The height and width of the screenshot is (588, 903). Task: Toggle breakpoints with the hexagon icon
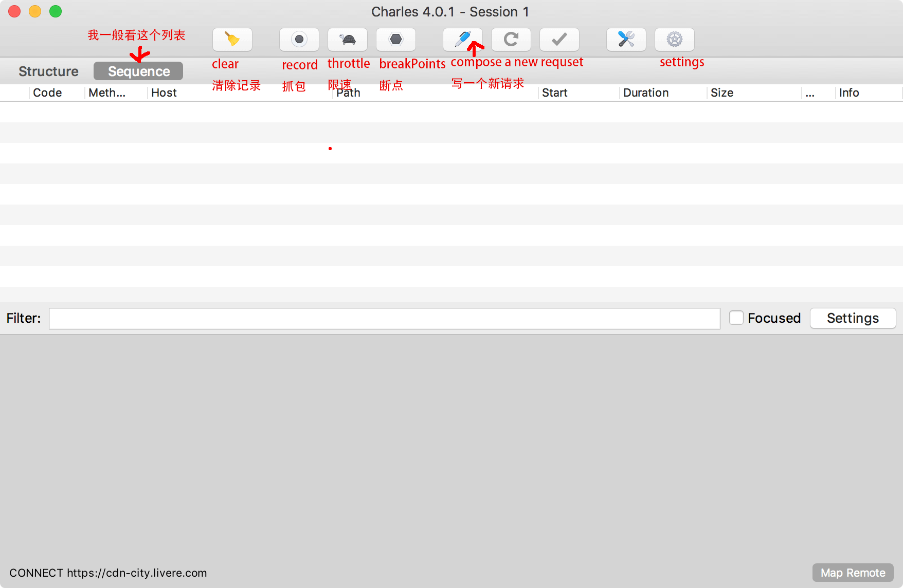[395, 40]
